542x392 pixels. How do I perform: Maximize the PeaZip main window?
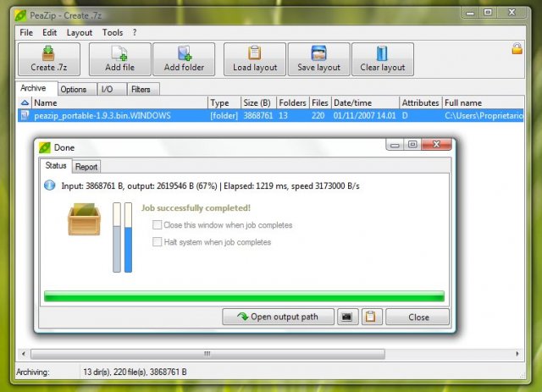(x=488, y=13)
